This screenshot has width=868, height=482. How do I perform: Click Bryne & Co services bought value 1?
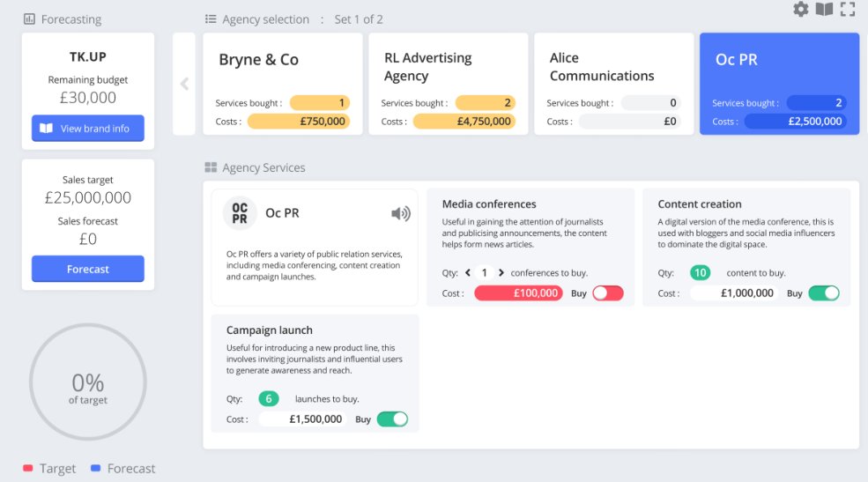click(320, 103)
